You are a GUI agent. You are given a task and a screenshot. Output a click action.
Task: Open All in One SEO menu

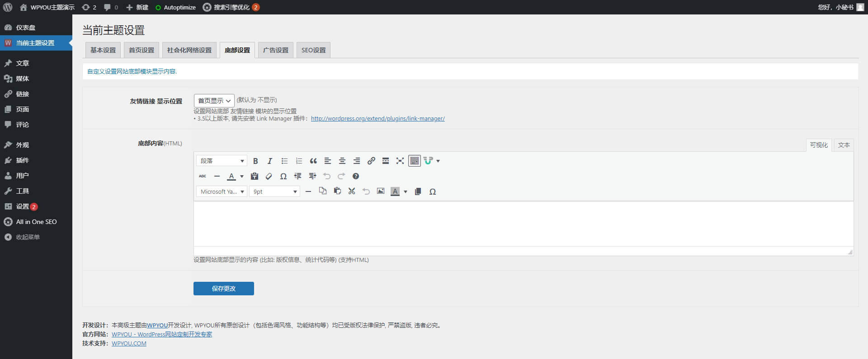point(36,222)
